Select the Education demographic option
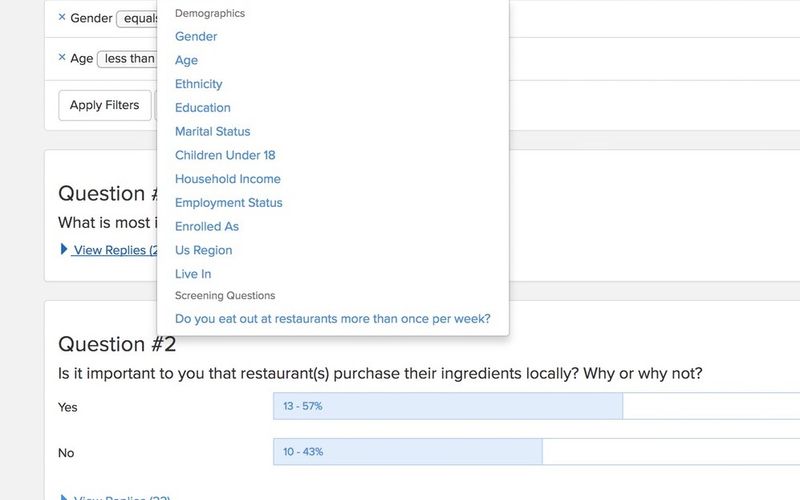Image resolution: width=800 pixels, height=500 pixels. (203, 108)
